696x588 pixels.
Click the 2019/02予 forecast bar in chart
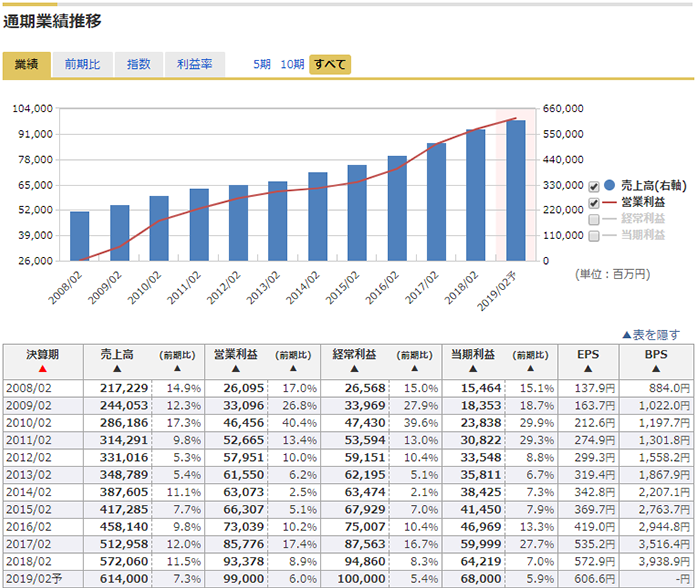(516, 190)
